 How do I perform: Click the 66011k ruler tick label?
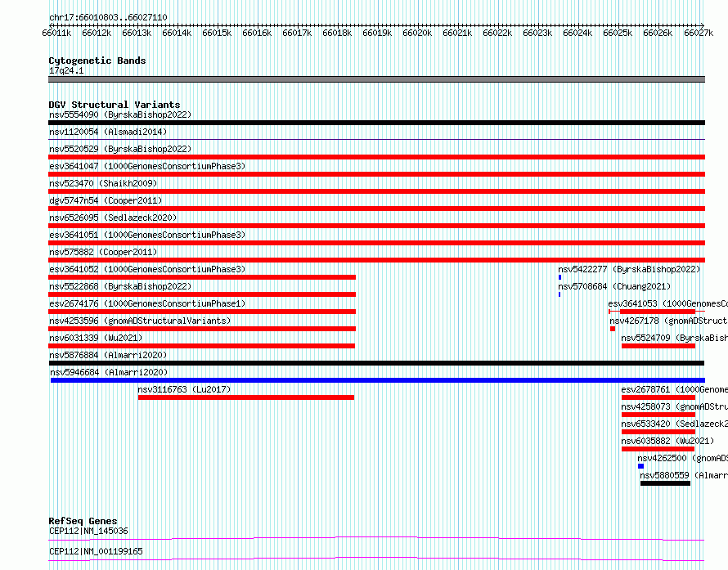click(x=56, y=33)
